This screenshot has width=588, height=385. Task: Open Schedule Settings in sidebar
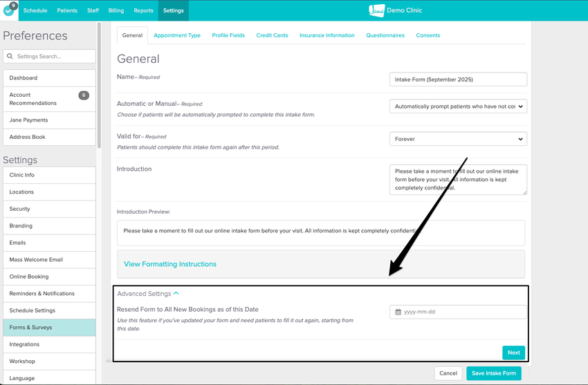click(49, 310)
